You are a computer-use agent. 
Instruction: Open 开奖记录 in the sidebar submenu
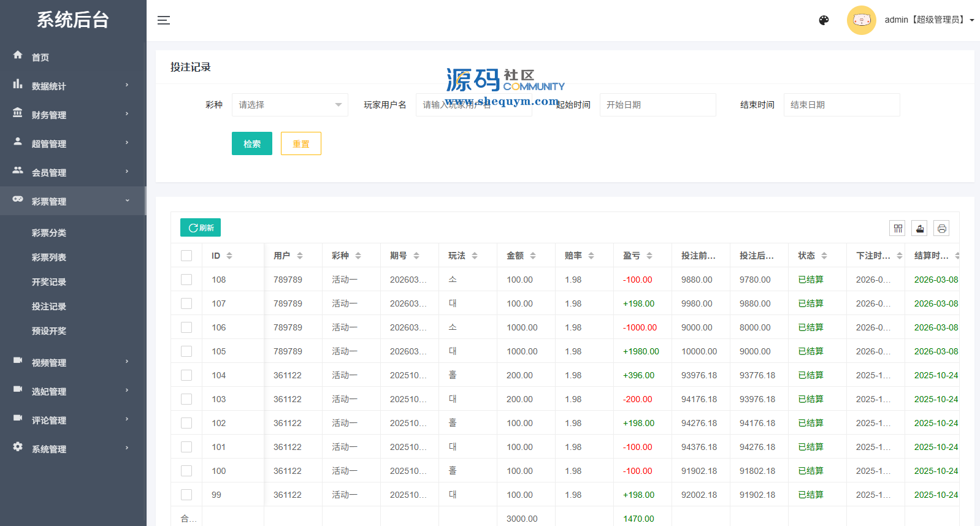coord(49,282)
